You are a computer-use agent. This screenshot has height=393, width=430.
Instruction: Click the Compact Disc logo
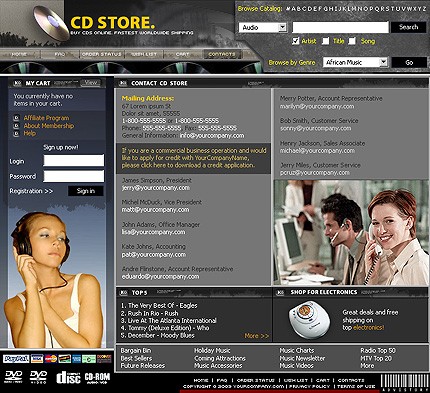[68, 377]
